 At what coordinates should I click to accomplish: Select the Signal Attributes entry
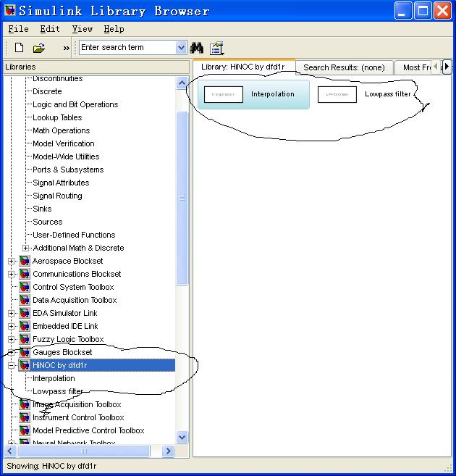point(61,183)
